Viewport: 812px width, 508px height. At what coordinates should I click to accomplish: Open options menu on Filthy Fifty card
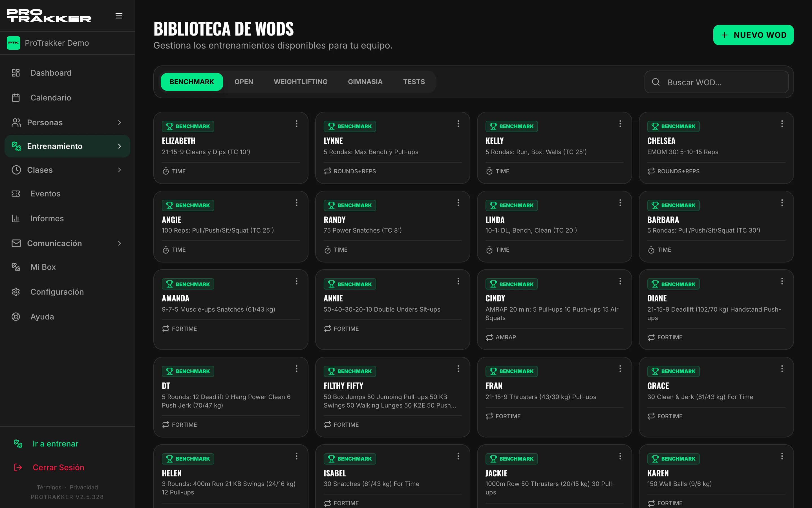[x=458, y=369]
